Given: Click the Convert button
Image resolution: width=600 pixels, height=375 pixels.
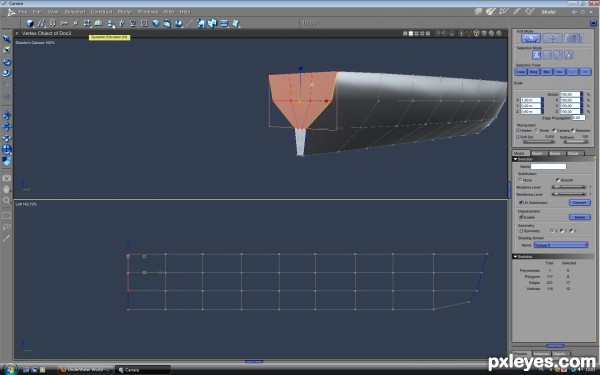Looking at the screenshot, I should 580,202.
